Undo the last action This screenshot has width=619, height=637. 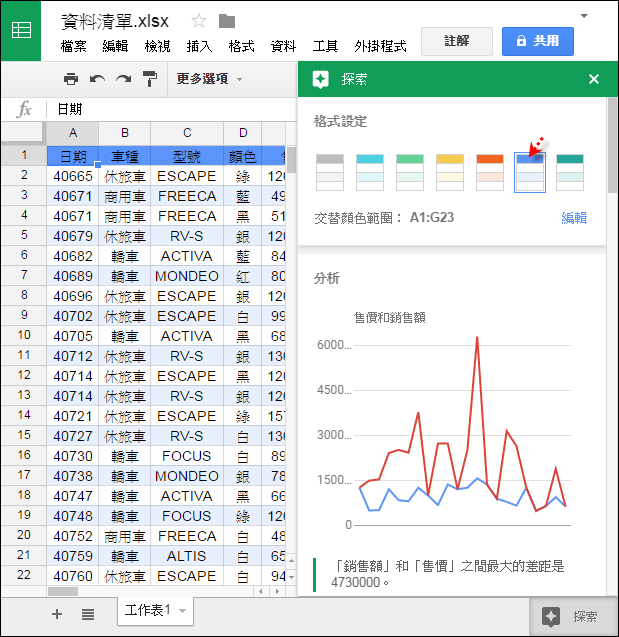coord(97,78)
